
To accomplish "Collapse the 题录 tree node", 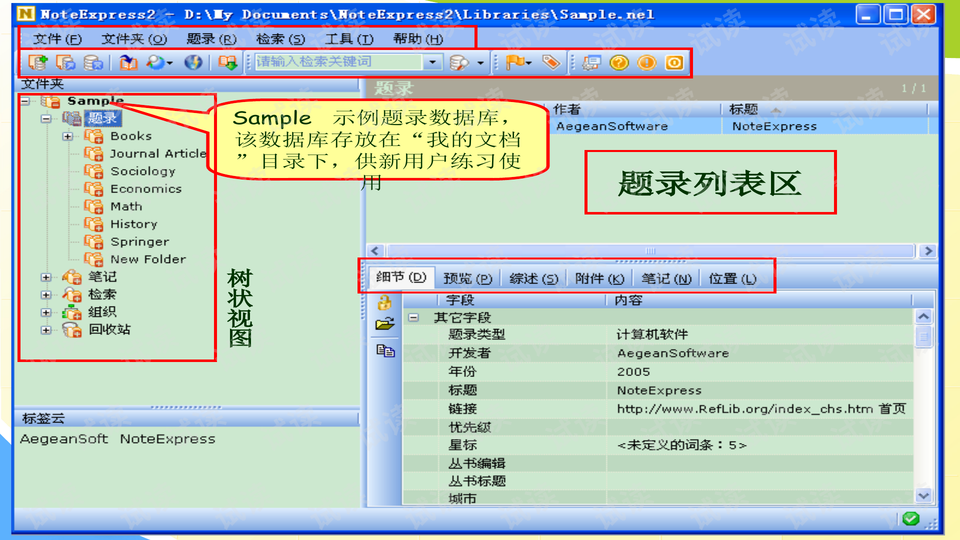I will 46,118.
